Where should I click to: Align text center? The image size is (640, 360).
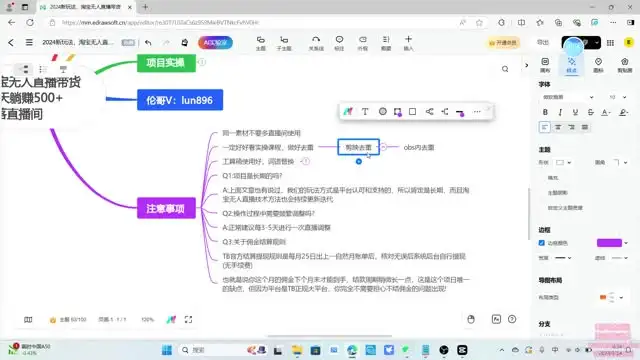coord(558,127)
